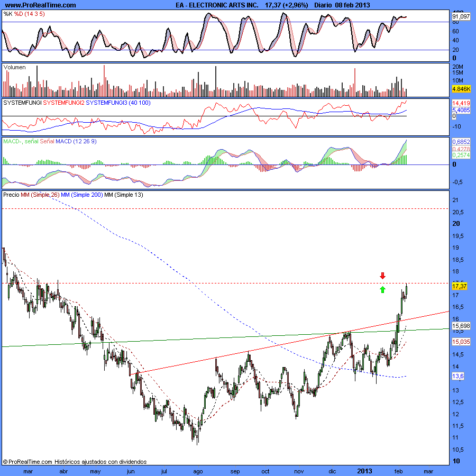Open the www.ProRealTime.com header link

40,5
